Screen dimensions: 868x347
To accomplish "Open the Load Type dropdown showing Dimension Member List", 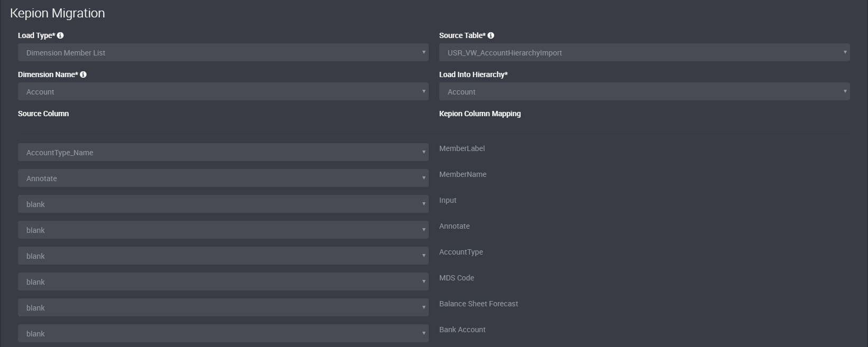I will [x=223, y=52].
